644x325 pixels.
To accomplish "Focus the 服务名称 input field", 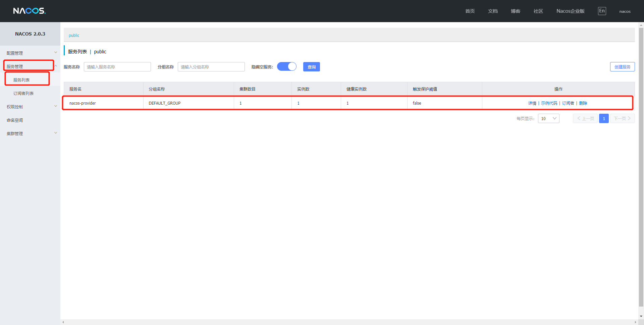I will click(x=117, y=67).
